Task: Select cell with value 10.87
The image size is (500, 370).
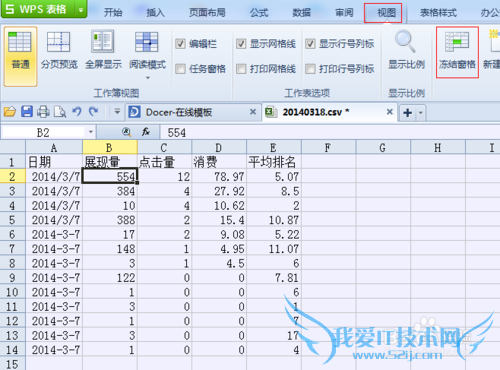Action: click(x=274, y=220)
